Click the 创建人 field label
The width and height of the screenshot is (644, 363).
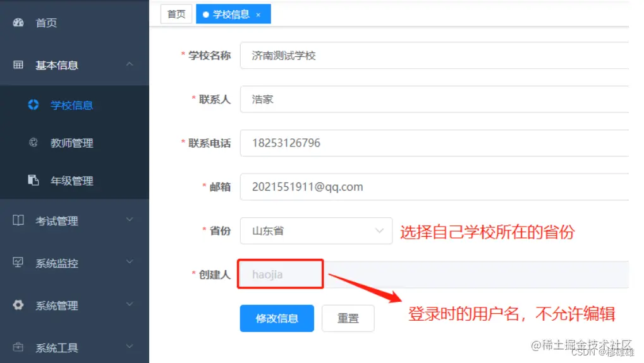pos(215,275)
